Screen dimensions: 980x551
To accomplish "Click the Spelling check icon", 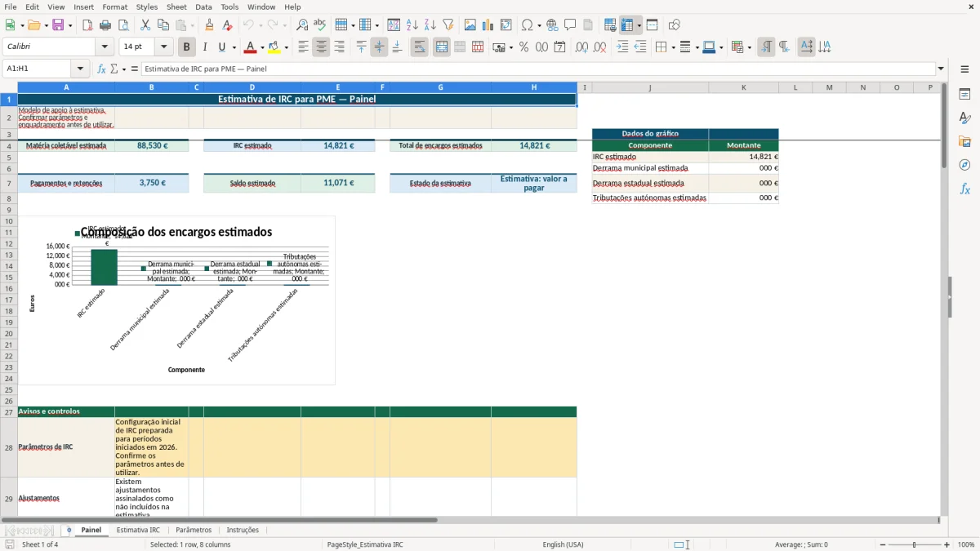I will click(x=320, y=25).
